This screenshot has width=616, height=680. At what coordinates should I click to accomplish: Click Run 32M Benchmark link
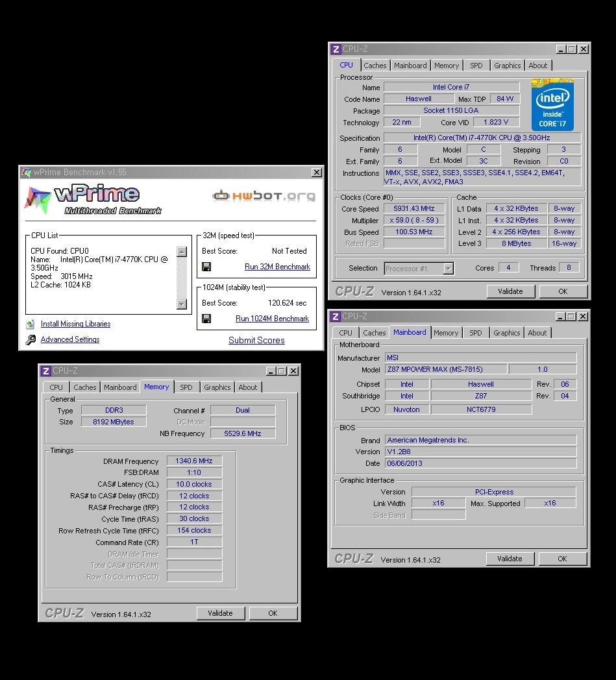pyautogui.click(x=277, y=267)
